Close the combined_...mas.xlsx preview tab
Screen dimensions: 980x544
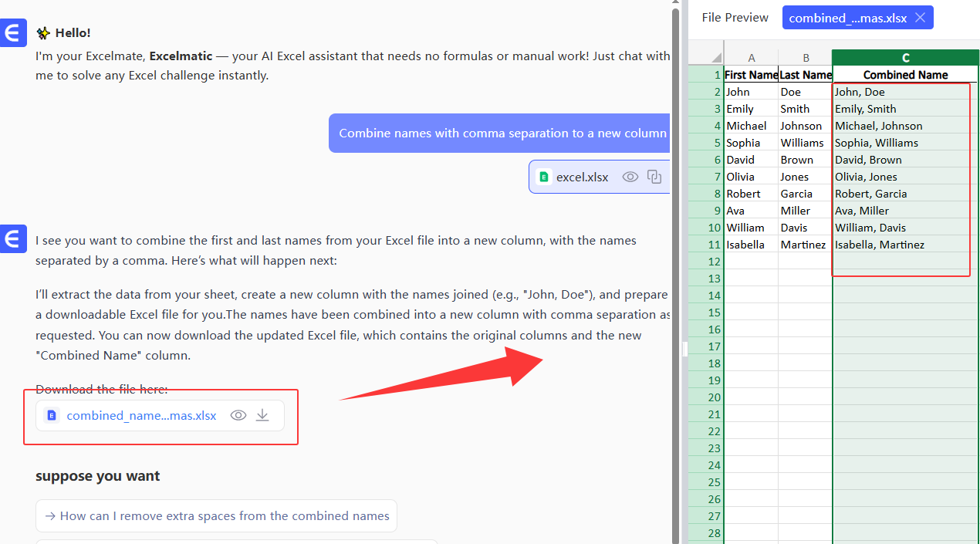click(x=920, y=18)
